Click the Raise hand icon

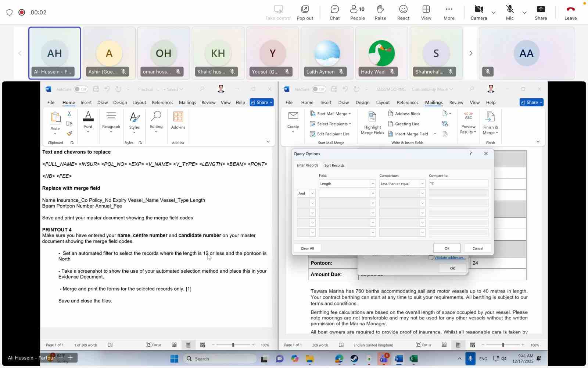pyautogui.click(x=380, y=12)
